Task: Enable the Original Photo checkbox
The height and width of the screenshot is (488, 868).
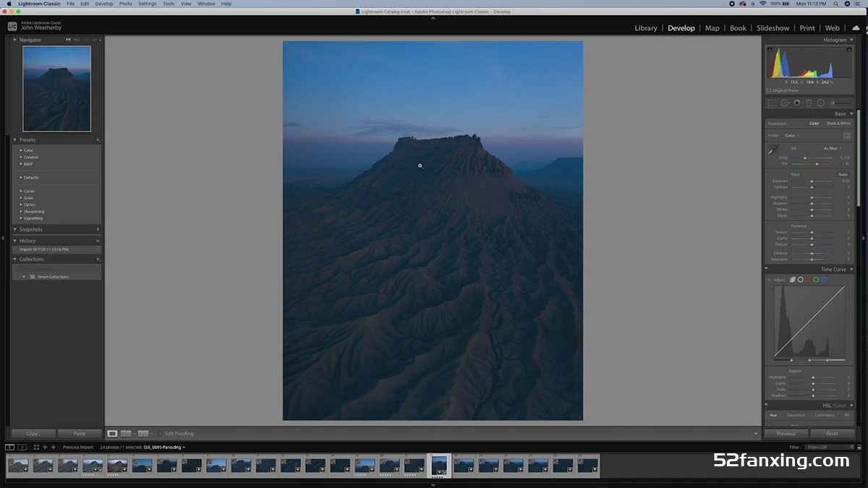Action: [769, 90]
